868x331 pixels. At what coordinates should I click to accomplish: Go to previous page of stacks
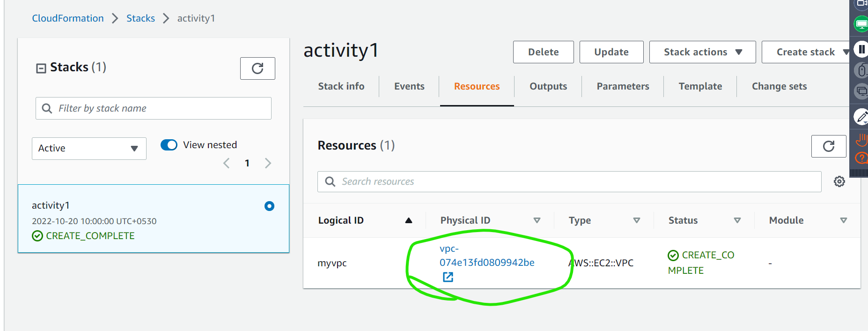227,163
